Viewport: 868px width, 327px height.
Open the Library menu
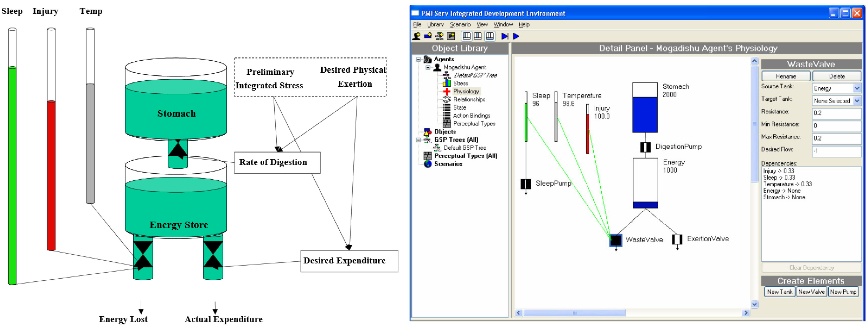pyautogui.click(x=435, y=25)
